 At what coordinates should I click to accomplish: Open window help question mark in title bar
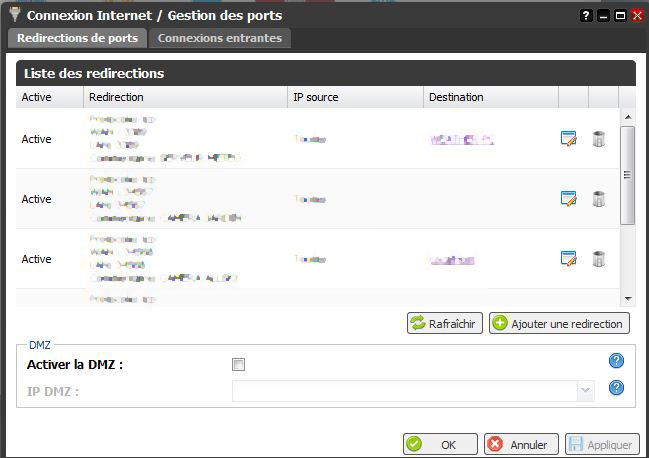586,16
